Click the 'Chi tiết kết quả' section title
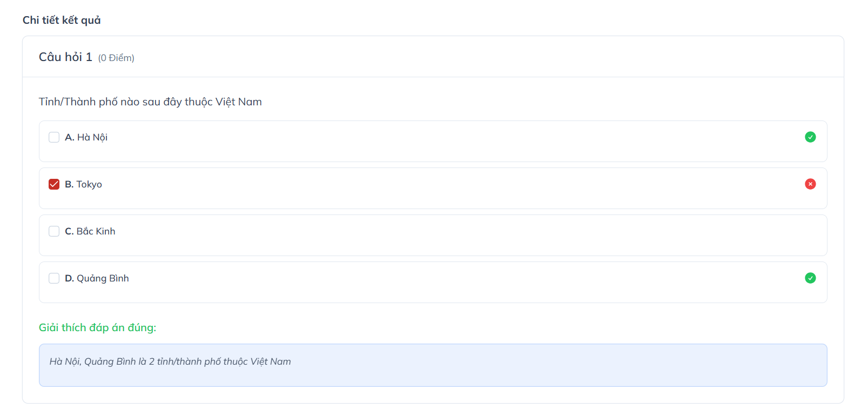Image resolution: width=868 pixels, height=416 pixels. pos(62,20)
